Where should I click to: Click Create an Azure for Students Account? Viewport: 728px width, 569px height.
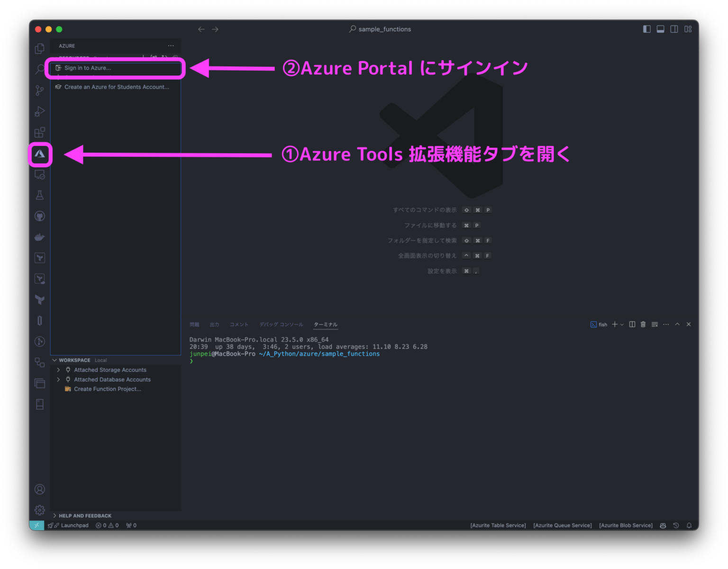click(x=117, y=87)
